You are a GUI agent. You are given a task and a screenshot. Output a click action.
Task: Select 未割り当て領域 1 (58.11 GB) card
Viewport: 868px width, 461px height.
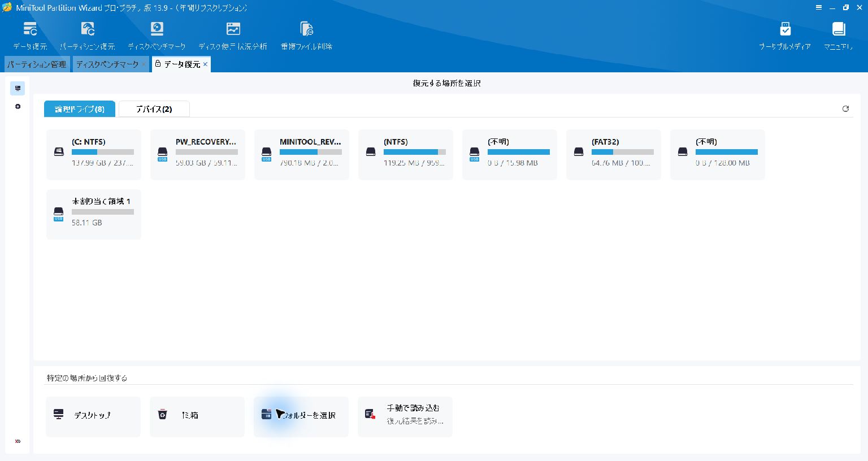[94, 214]
